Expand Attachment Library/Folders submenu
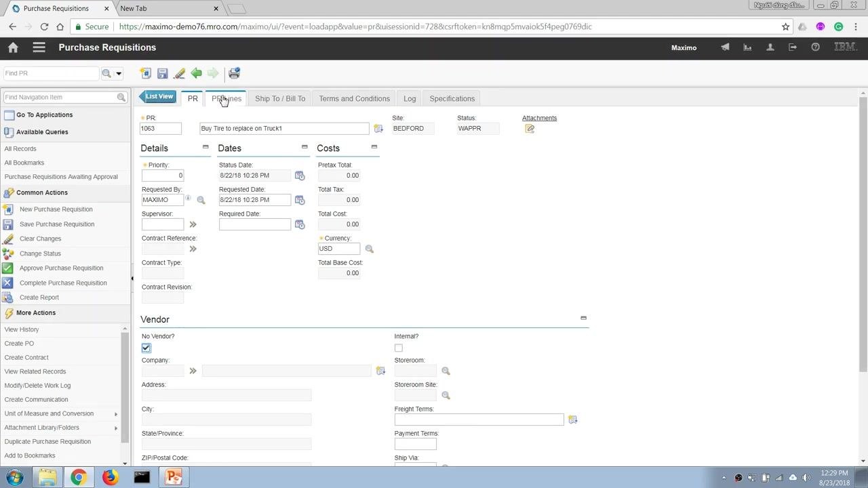 point(116,428)
